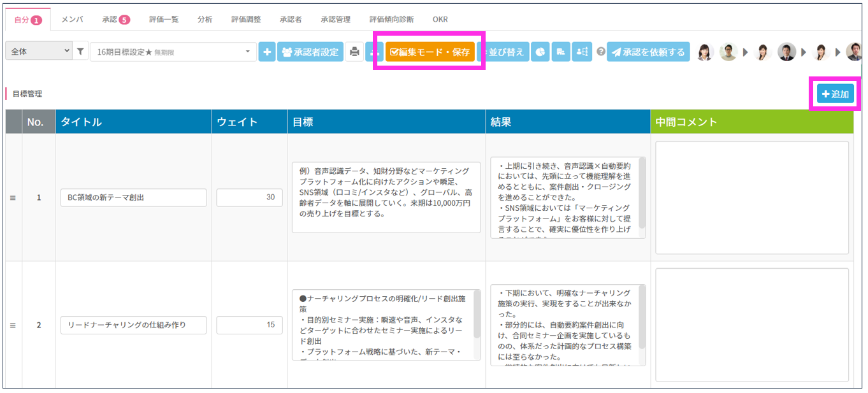Open the pie chart icon

coord(540,52)
